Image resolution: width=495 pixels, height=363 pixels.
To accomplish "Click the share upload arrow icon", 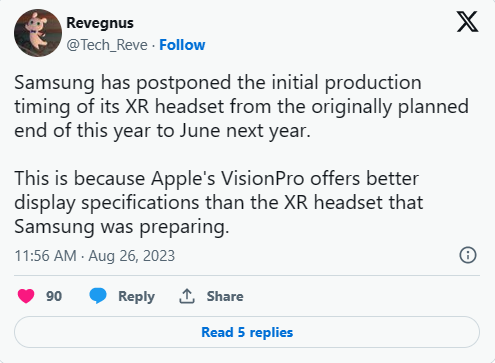I will (187, 296).
